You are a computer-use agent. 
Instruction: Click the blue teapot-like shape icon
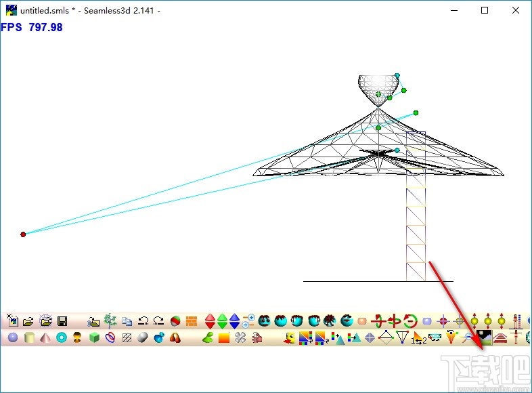pyautogui.click(x=159, y=337)
